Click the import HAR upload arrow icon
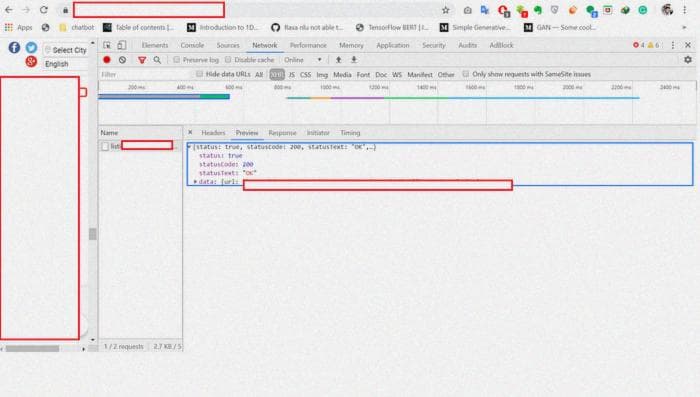Screen dimensions: 700x397 click(338, 60)
